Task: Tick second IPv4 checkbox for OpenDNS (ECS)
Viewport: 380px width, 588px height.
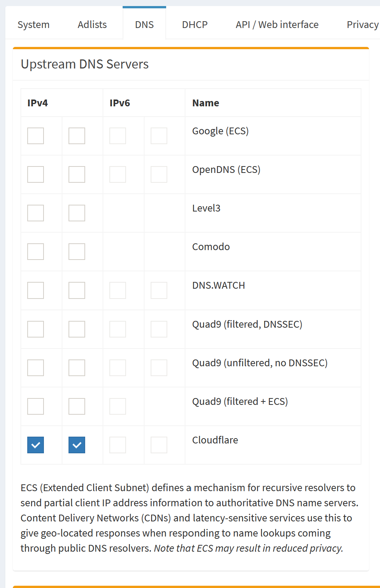Action: [77, 174]
